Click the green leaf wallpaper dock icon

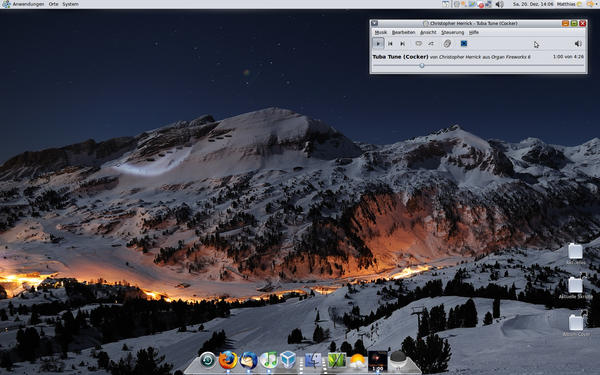coord(337,360)
